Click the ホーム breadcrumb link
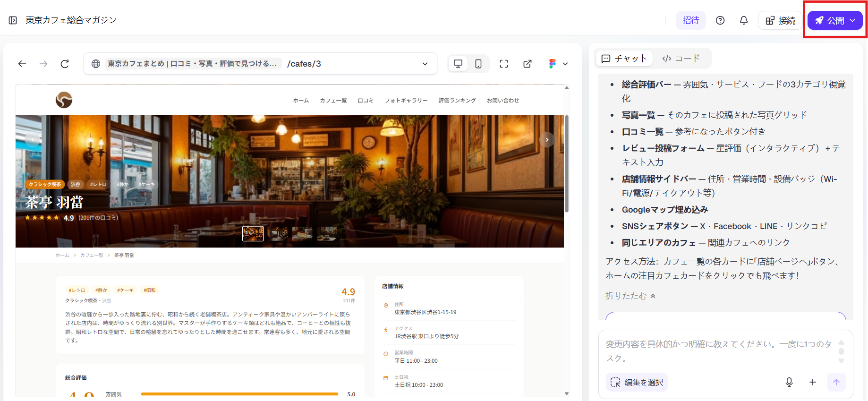The height and width of the screenshot is (401, 868). click(62, 255)
